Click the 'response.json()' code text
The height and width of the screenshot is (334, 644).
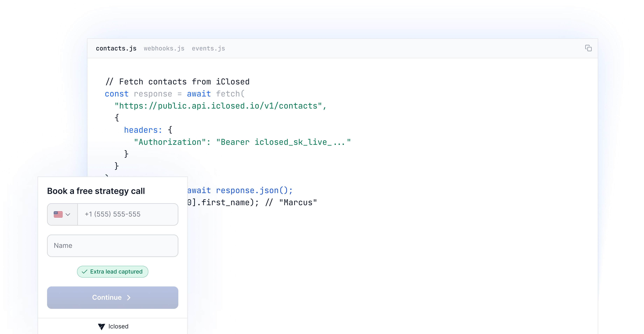[254, 191]
